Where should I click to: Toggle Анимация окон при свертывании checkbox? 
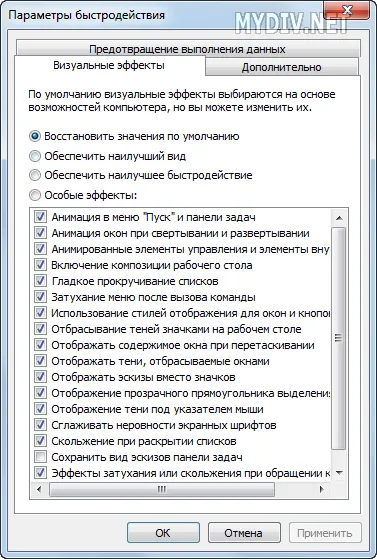click(x=40, y=233)
